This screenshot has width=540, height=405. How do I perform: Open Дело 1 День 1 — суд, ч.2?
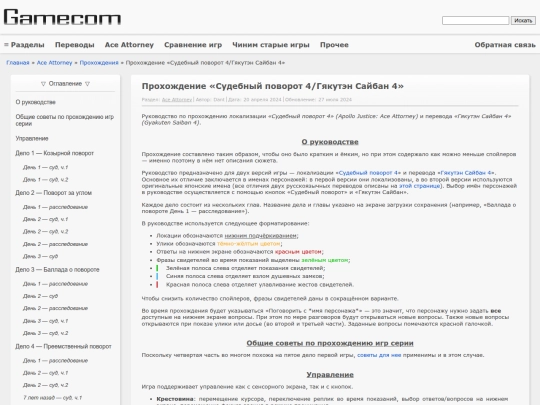pyautogui.click(x=45, y=180)
